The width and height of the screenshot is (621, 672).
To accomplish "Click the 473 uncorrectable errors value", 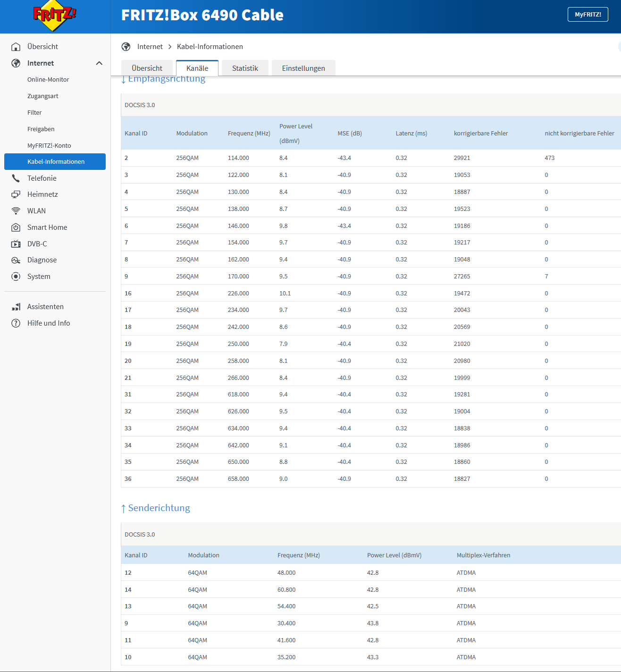I will point(550,158).
